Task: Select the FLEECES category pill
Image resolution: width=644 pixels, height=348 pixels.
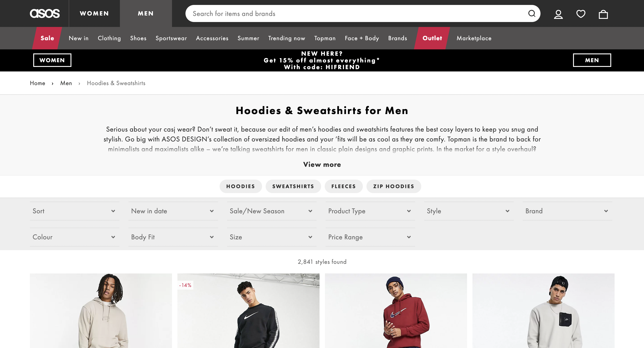Action: click(344, 186)
